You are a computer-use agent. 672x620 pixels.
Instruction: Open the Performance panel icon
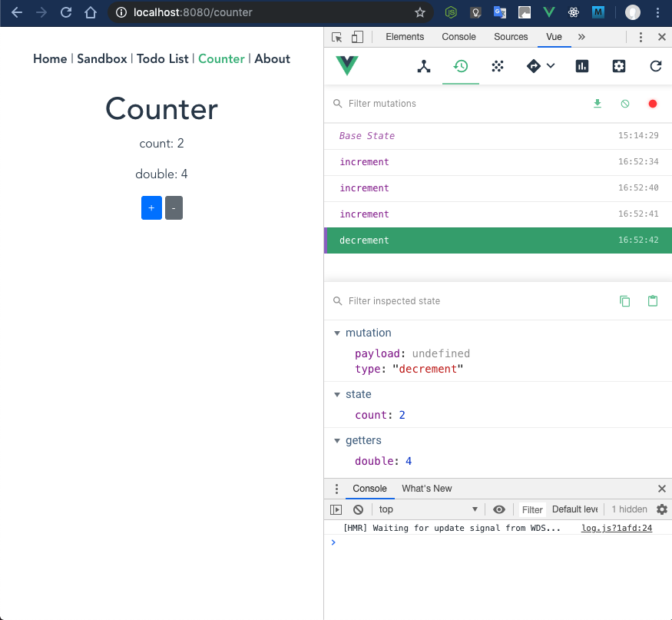click(581, 66)
